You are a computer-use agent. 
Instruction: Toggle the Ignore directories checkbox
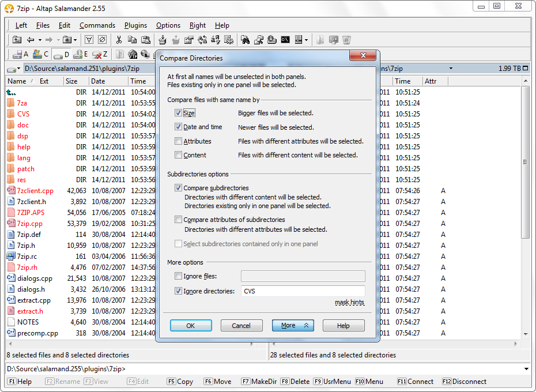tap(178, 291)
